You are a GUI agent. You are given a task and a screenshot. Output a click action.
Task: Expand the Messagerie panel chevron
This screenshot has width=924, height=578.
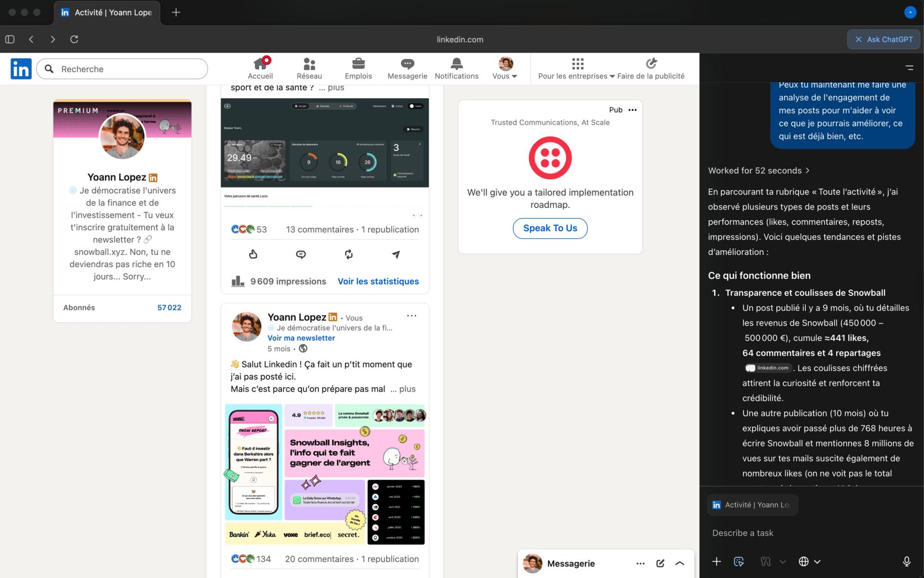click(x=680, y=563)
